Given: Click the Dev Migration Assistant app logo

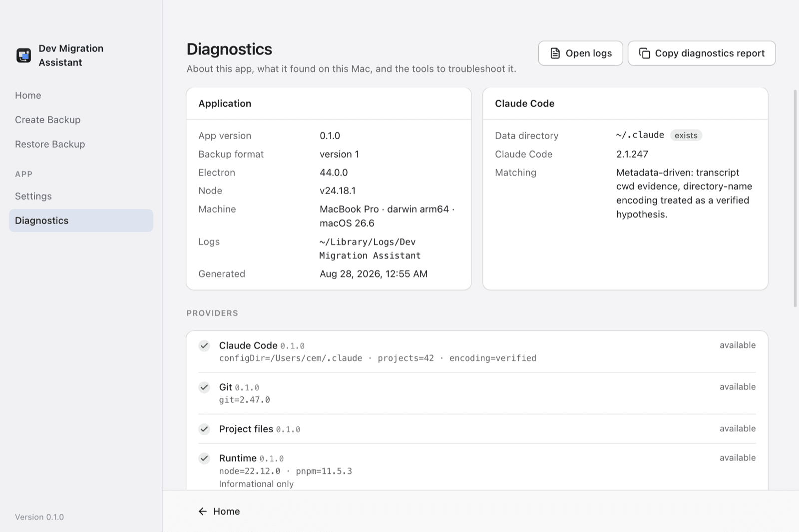Looking at the screenshot, I should 23,55.
